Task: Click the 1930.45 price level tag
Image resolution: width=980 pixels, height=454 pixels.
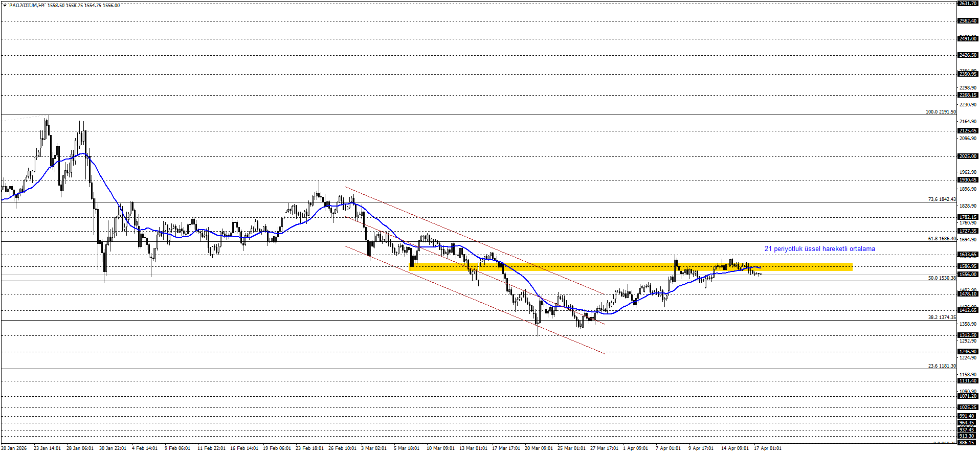Action: [968, 180]
